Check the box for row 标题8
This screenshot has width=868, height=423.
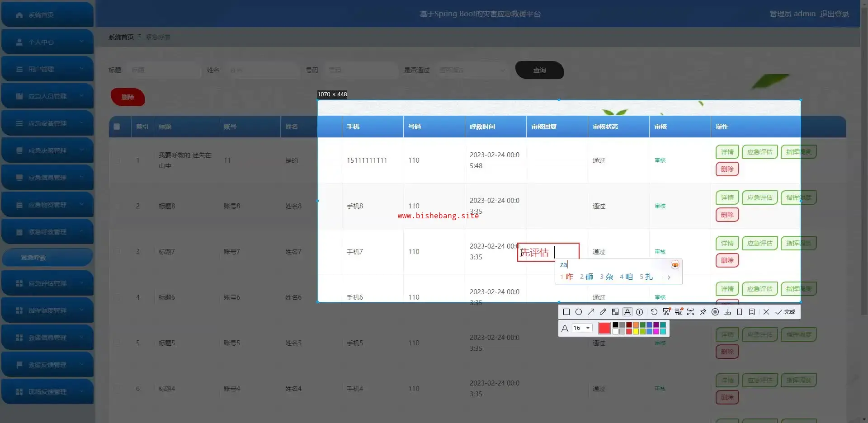[x=118, y=206]
